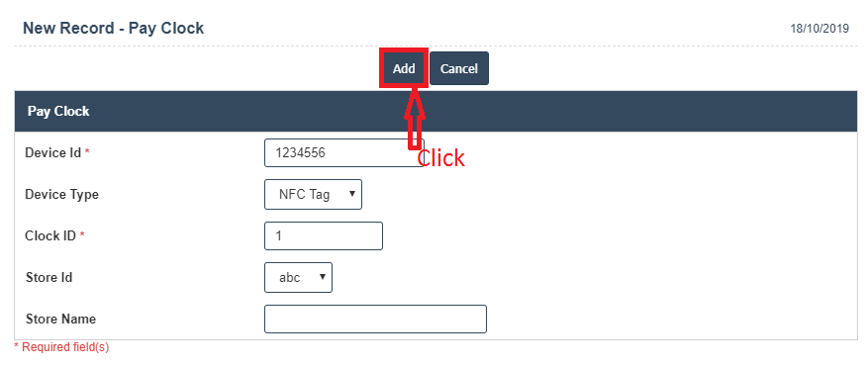Image resolution: width=868 pixels, height=368 pixels.
Task: Click the New Record - Pay Clock title
Action: [114, 29]
